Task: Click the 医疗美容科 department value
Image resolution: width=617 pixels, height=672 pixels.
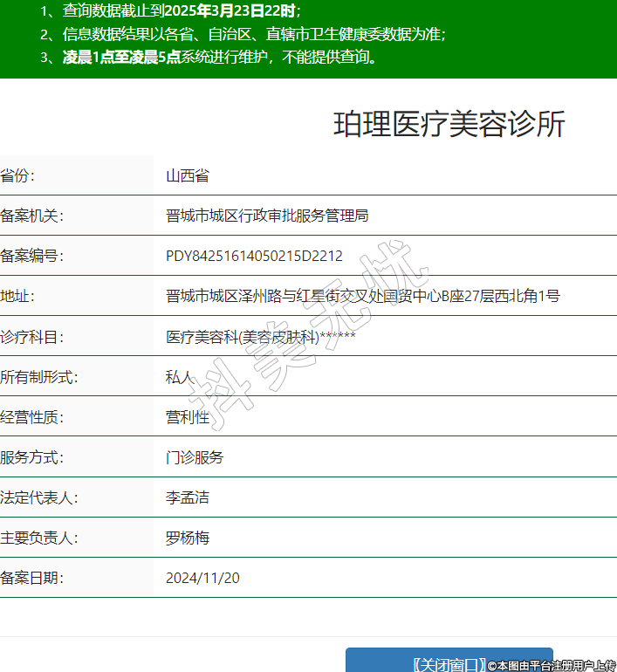Action: pos(260,336)
